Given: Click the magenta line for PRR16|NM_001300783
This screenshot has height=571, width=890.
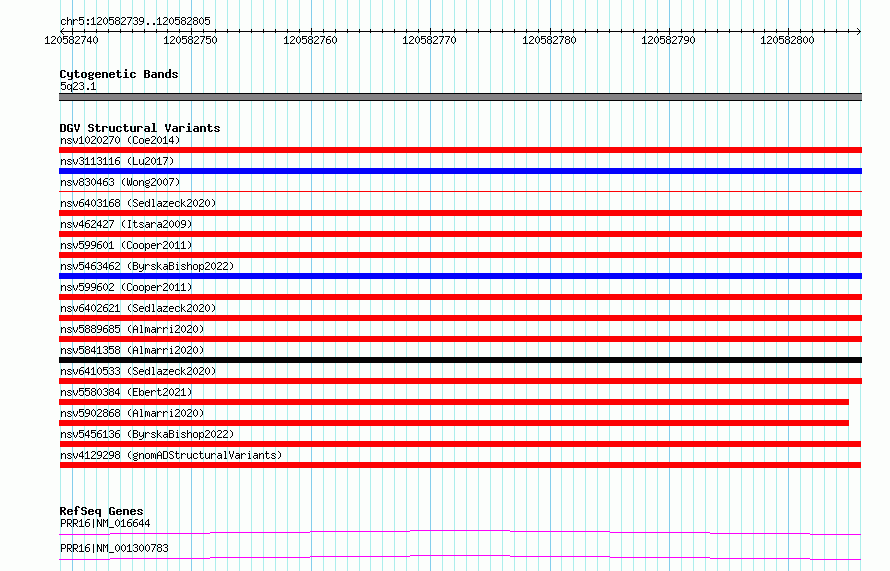Looking at the screenshot, I should (460, 557).
